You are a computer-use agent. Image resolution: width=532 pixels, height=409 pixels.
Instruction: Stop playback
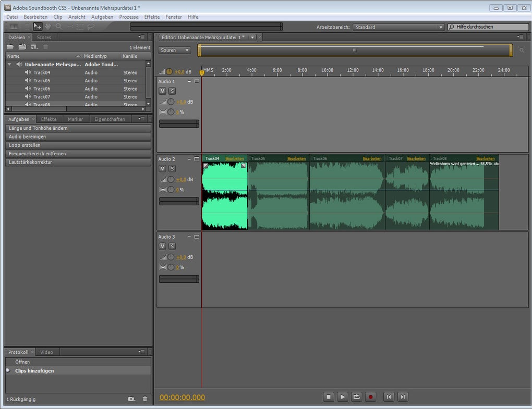coord(329,397)
